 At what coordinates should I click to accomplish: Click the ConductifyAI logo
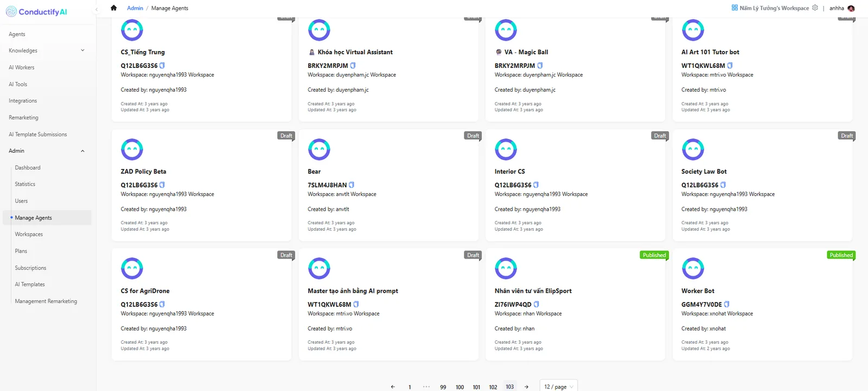36,12
